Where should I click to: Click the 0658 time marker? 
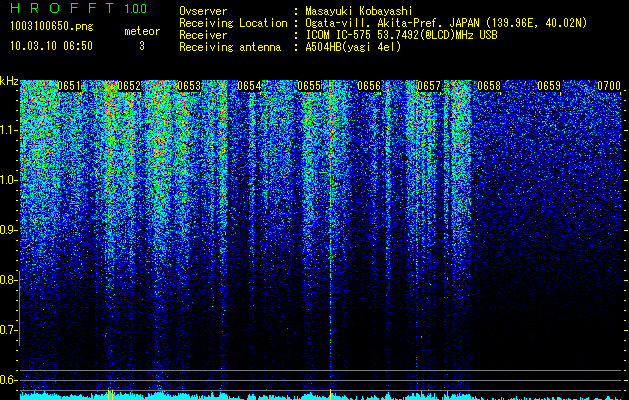pos(489,86)
